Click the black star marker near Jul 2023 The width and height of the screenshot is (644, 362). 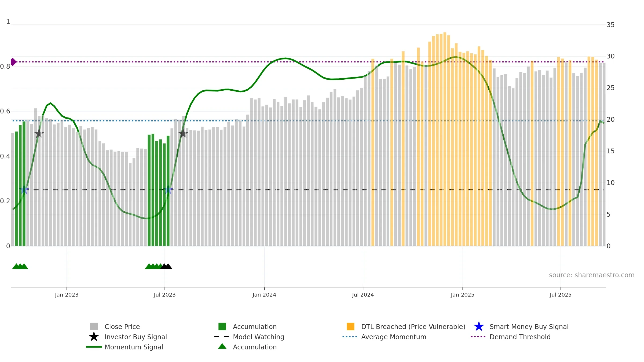tap(183, 133)
